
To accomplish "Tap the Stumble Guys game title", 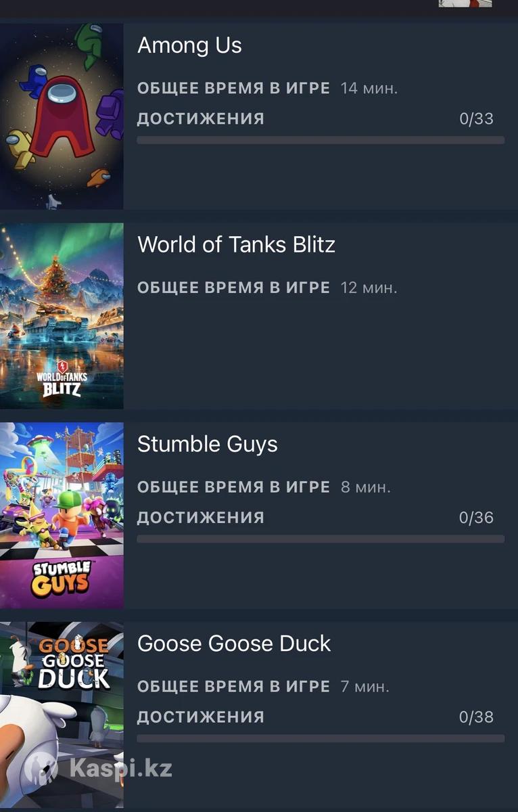I will tap(208, 444).
